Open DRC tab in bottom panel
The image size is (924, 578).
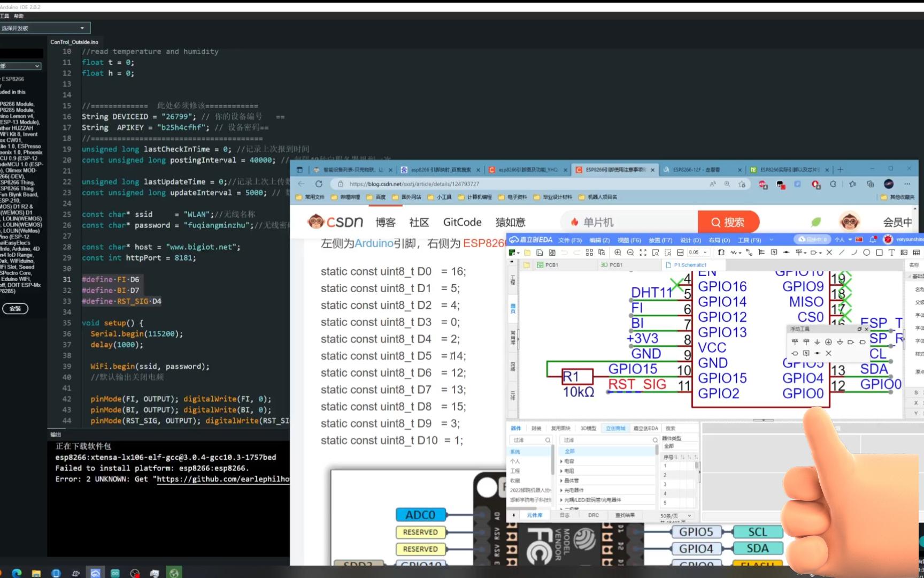pyautogui.click(x=594, y=515)
